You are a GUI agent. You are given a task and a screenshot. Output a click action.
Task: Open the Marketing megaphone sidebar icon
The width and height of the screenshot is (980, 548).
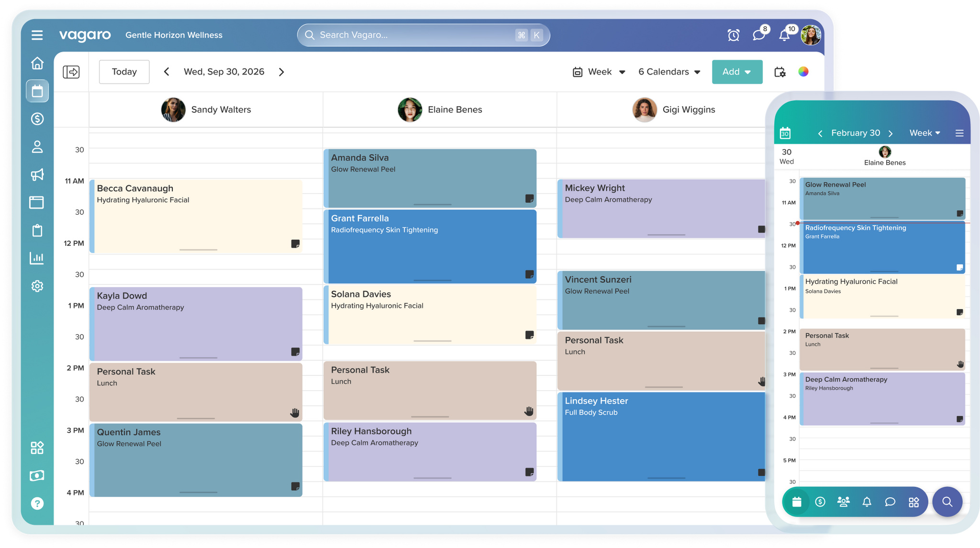(37, 175)
